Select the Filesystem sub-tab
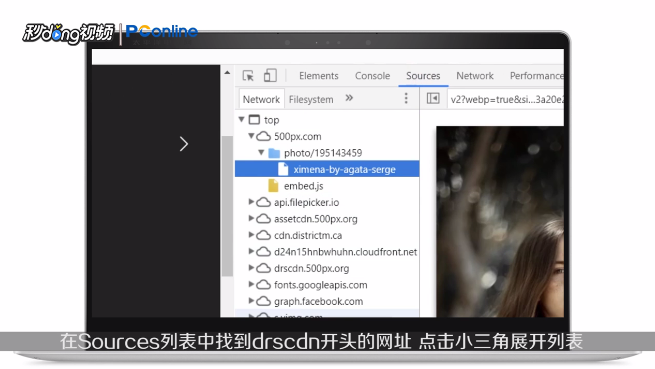This screenshot has width=655, height=369. pos(311,99)
